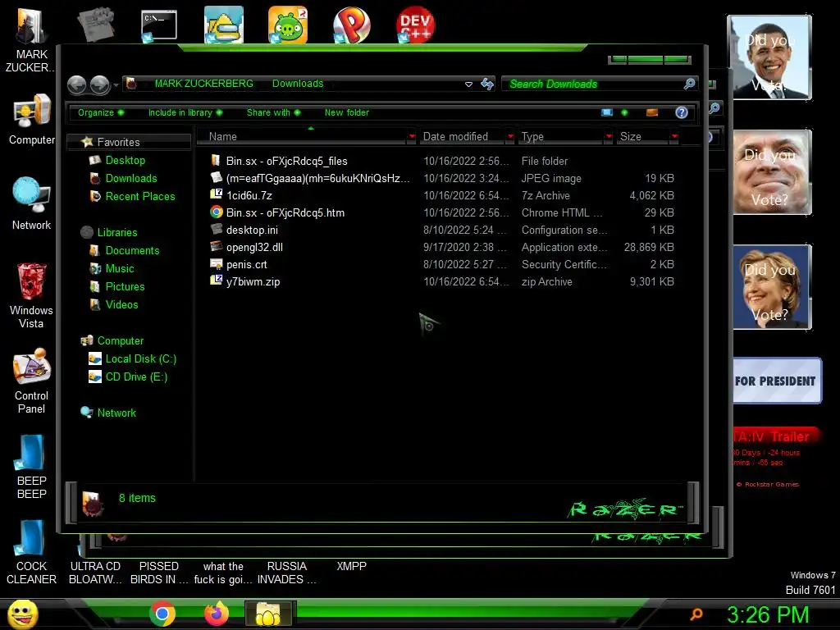Open the recent pages arrow beside Forward

pyautogui.click(x=116, y=84)
